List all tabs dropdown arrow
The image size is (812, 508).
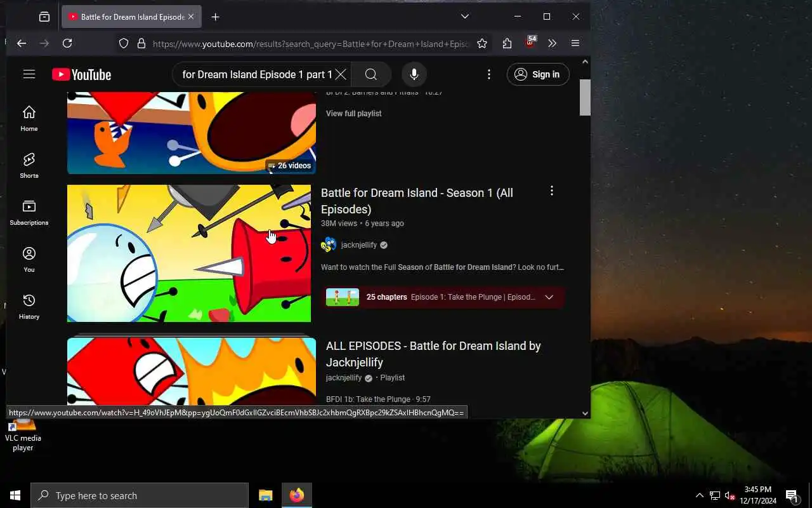[465, 17]
